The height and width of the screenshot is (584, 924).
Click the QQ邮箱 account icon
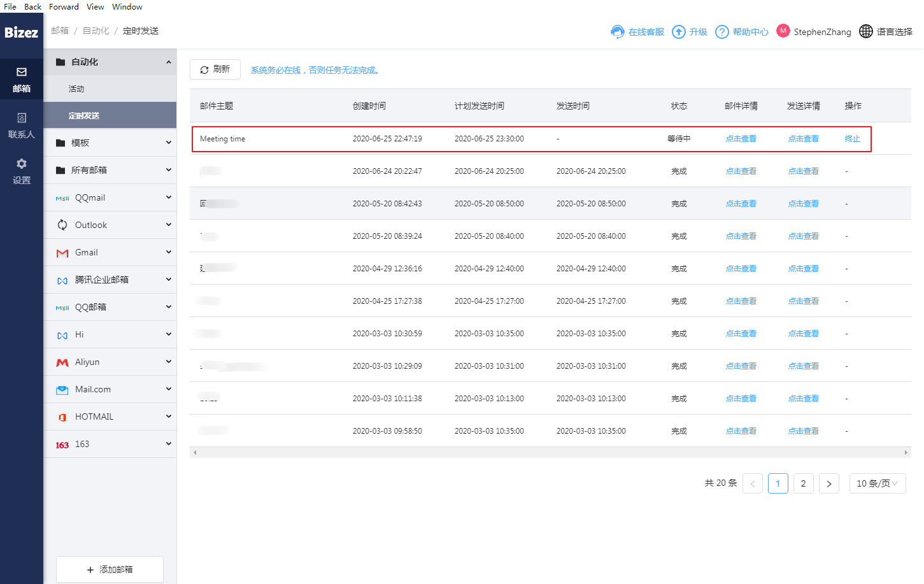click(x=62, y=308)
